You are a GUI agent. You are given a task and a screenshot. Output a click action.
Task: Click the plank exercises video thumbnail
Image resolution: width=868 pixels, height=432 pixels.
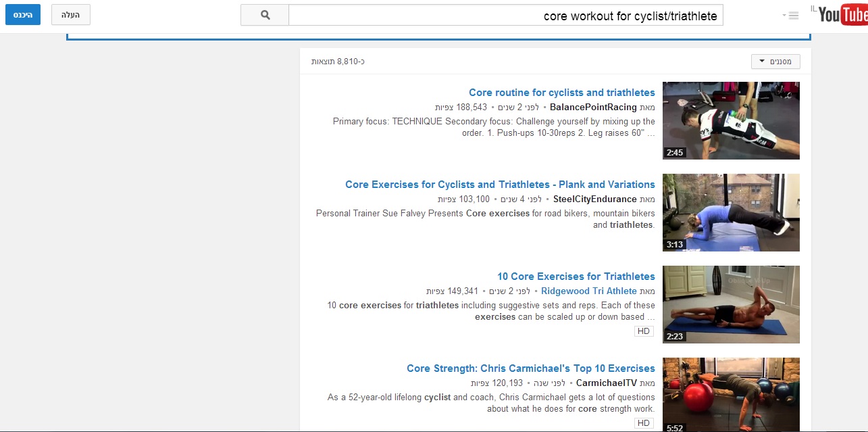click(x=731, y=212)
